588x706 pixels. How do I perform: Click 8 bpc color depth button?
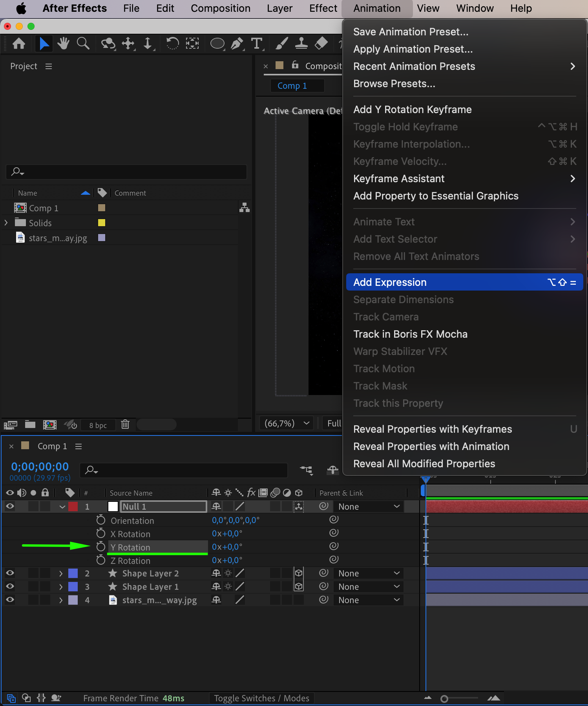coord(98,425)
